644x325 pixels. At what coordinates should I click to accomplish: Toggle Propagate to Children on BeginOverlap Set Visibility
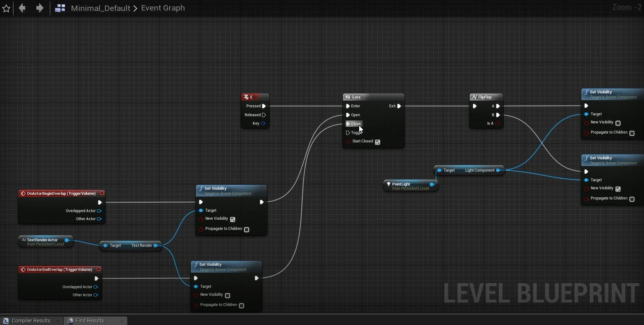[247, 229]
